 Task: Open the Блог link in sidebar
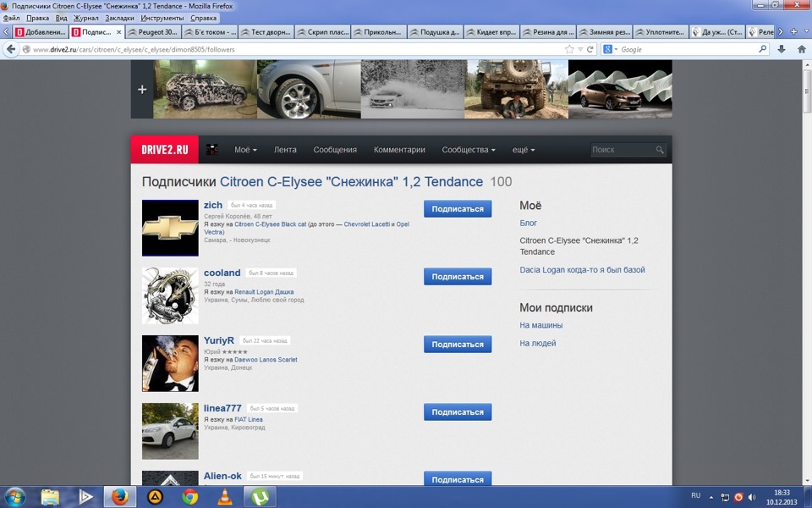pos(528,223)
